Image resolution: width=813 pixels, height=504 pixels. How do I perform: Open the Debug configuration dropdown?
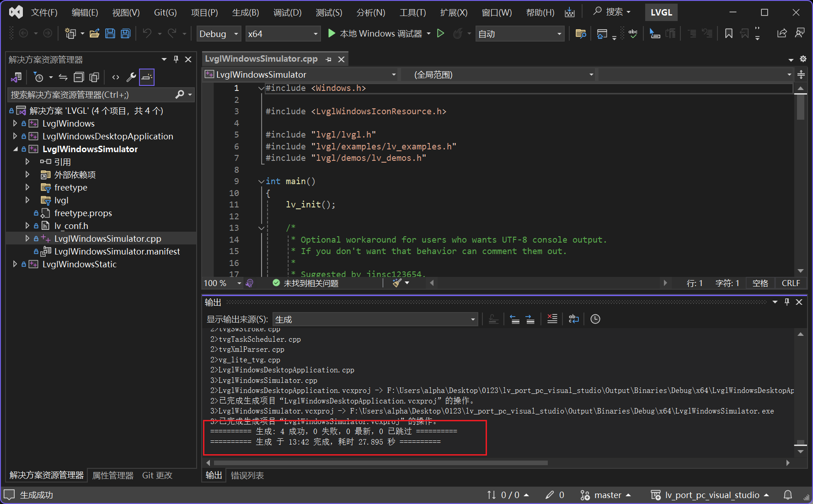coord(219,33)
